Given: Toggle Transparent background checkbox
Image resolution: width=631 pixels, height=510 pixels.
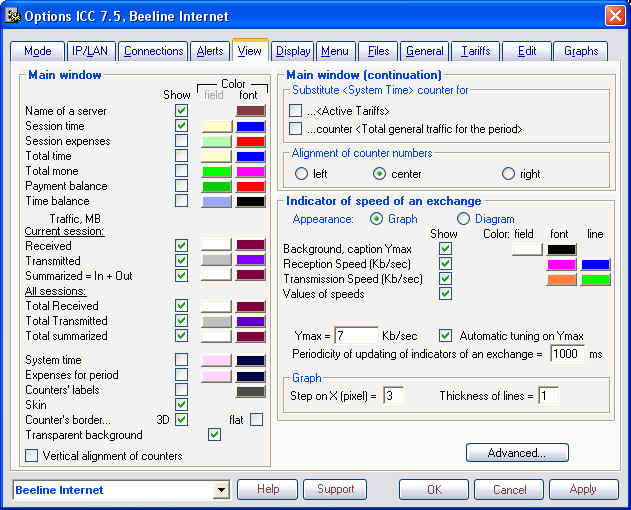Looking at the screenshot, I should point(214,435).
